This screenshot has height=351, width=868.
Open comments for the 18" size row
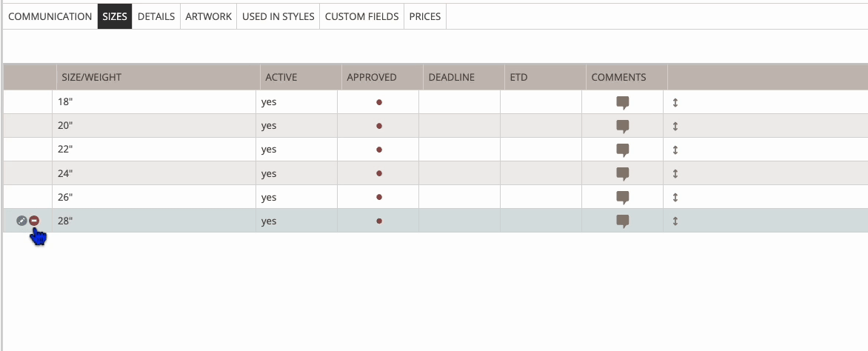click(x=623, y=103)
